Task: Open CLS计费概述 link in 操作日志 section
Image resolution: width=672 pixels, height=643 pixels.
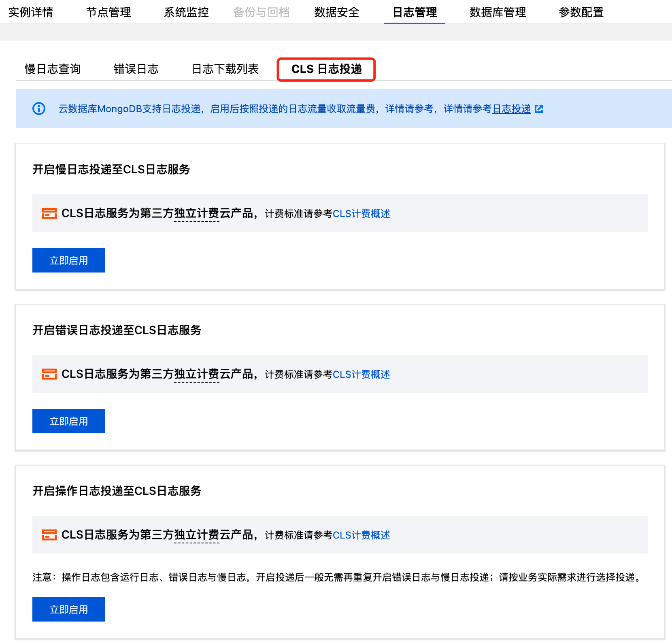Action: click(362, 535)
